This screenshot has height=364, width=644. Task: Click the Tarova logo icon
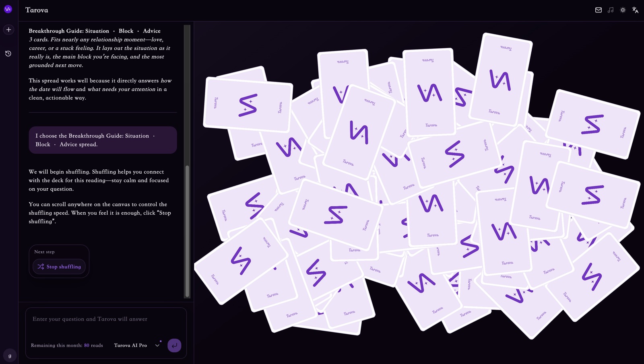coord(8,9)
